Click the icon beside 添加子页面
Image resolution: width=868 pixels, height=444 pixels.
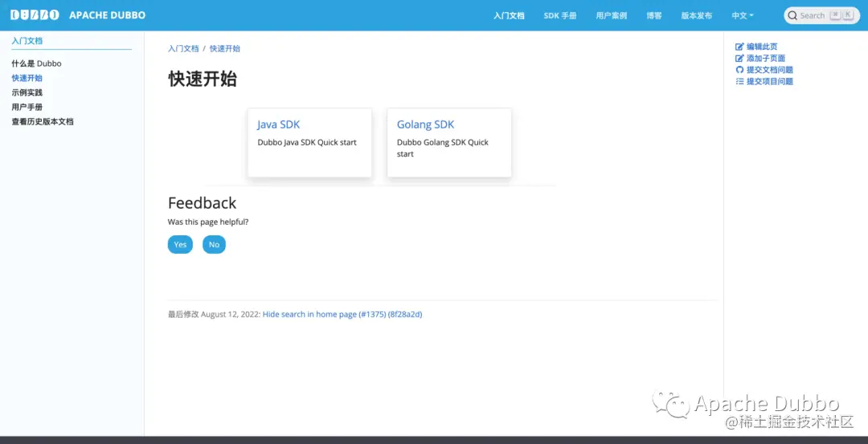739,59
